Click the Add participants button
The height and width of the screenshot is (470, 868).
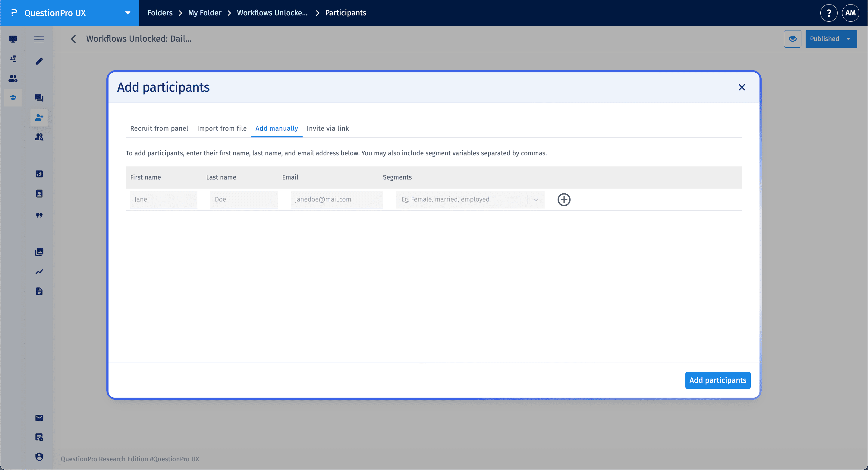(x=717, y=380)
